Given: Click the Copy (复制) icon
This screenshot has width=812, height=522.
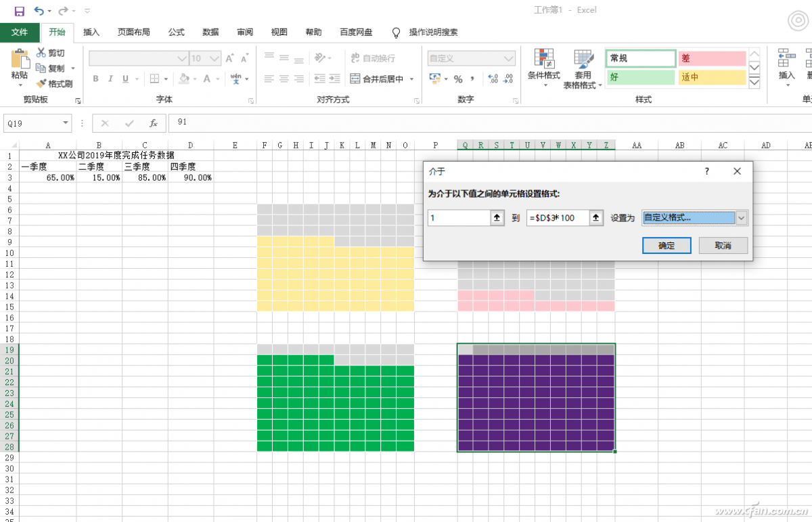Looking at the screenshot, I should (x=41, y=68).
